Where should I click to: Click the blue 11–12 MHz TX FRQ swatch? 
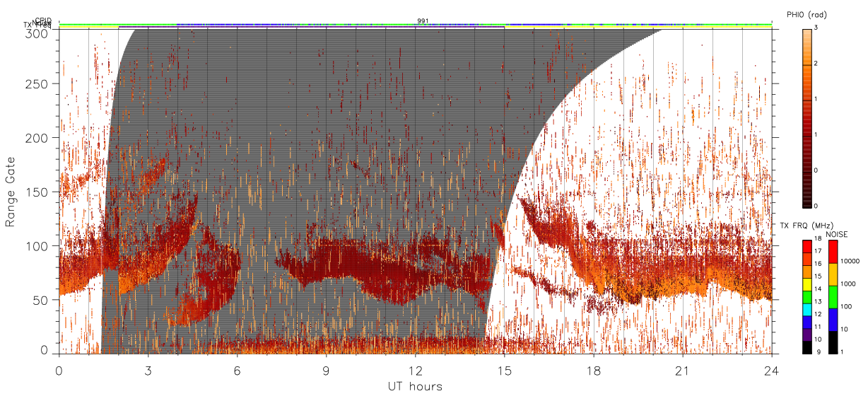coord(807,321)
